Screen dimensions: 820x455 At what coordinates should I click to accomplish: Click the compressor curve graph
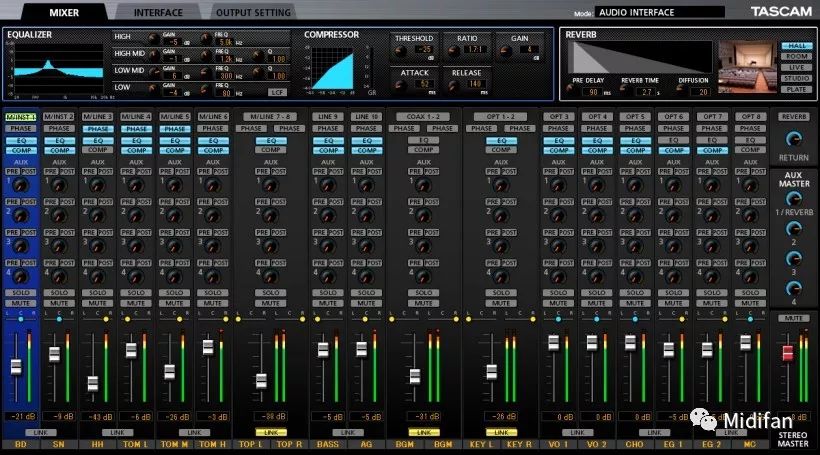coord(333,71)
